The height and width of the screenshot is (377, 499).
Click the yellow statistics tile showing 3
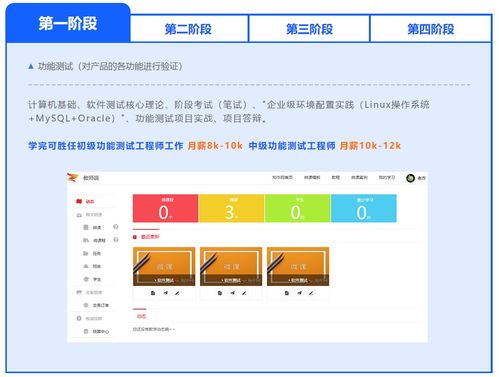pos(231,208)
